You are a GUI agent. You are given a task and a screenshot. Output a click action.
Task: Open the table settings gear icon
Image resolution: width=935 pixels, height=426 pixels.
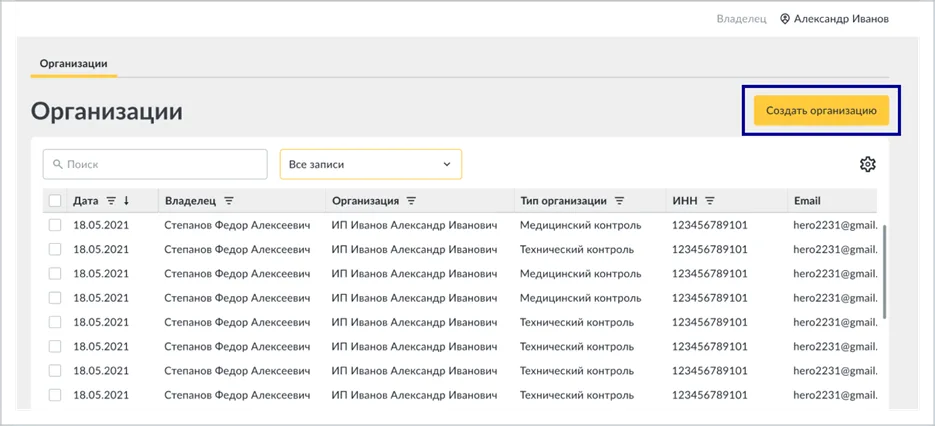868,164
